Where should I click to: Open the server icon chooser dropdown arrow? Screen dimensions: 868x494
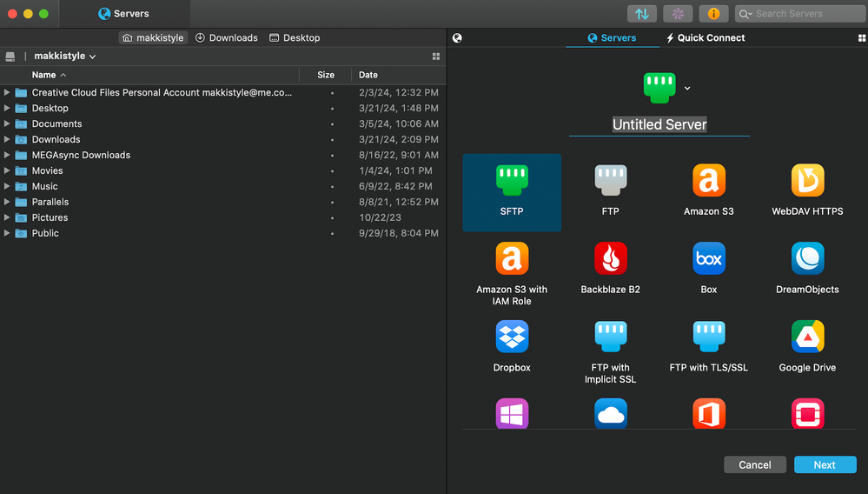pyautogui.click(x=687, y=88)
